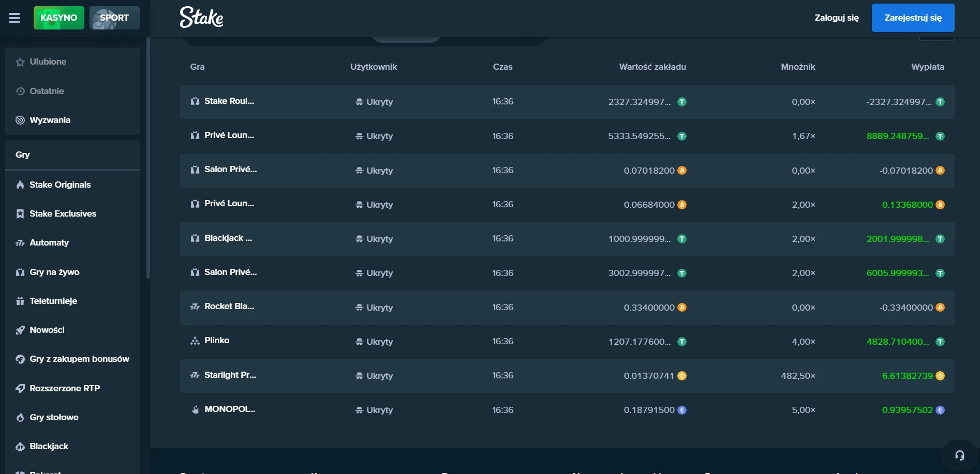The height and width of the screenshot is (474, 980).
Task: Click the Gry z zakupem bonusów icon
Action: tap(20, 359)
